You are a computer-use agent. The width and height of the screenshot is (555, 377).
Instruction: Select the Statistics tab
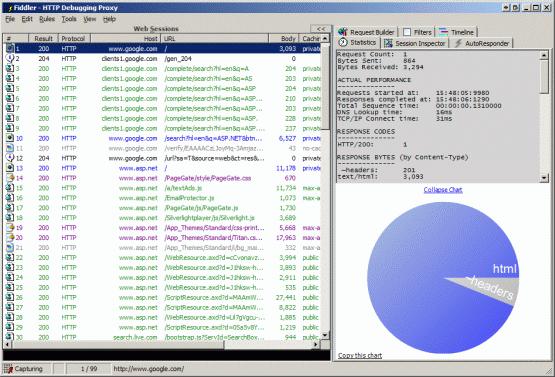point(357,42)
